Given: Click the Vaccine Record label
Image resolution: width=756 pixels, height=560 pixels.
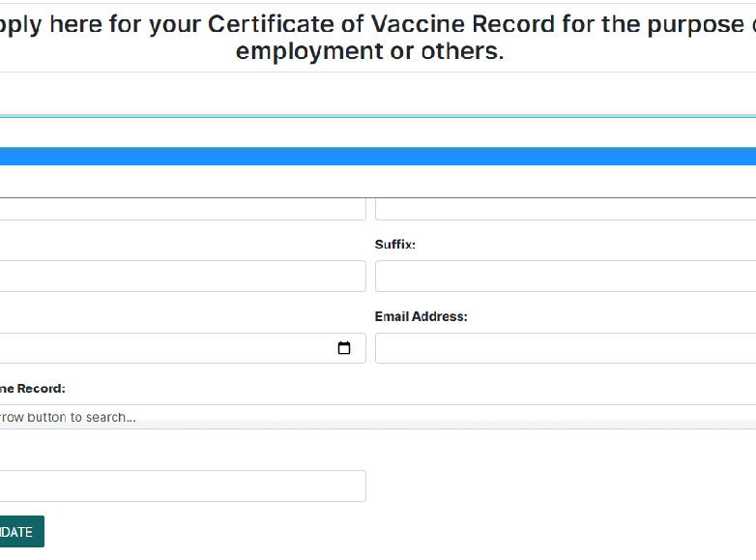Looking at the screenshot, I should [32, 388].
